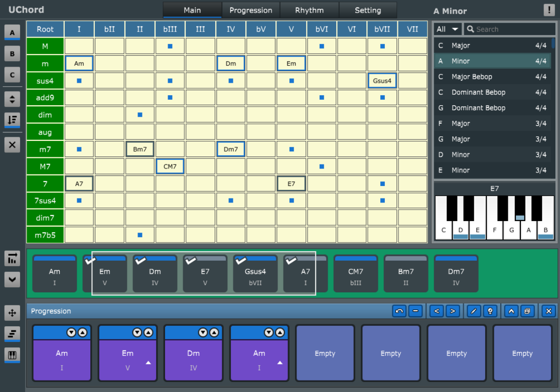This screenshot has height=392, width=560.
Task: Click the E7 cell in chord grid
Action: 292,183
